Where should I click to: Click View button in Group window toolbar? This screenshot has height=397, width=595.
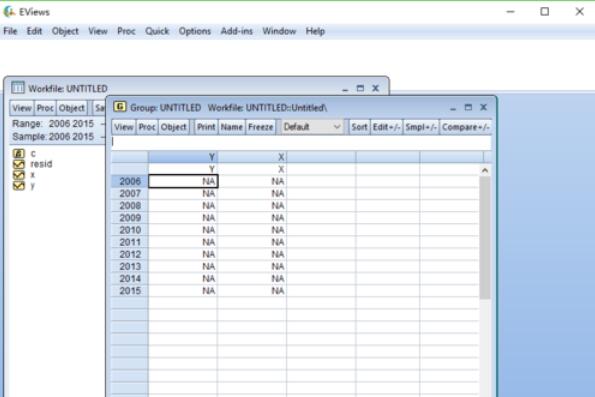(124, 127)
